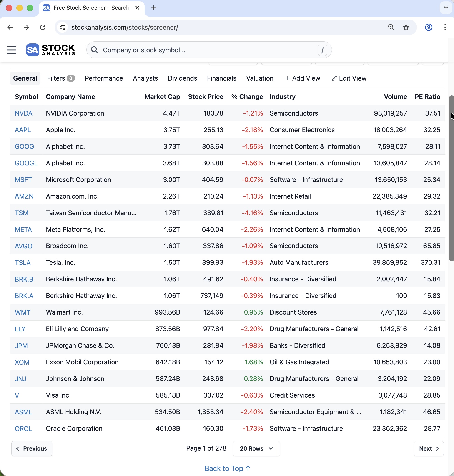This screenshot has width=454, height=476.
Task: Open the NVDA ticker link
Action: click(x=23, y=113)
